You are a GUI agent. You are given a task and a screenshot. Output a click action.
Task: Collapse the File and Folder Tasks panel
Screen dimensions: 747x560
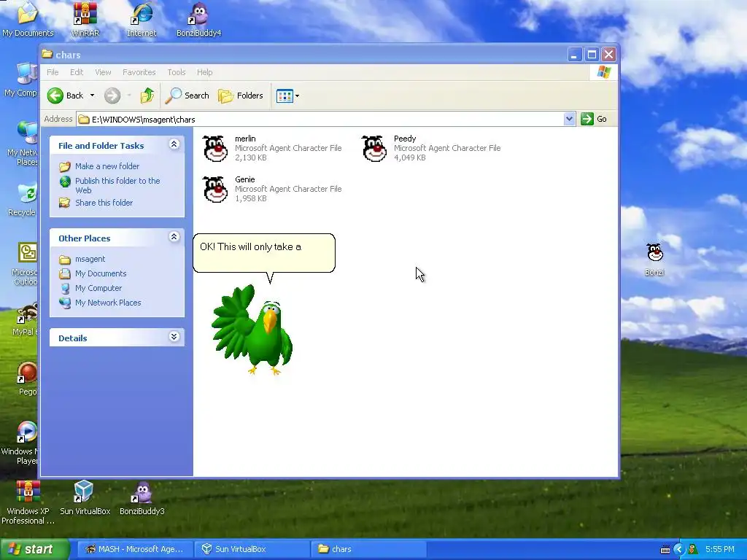(x=174, y=144)
